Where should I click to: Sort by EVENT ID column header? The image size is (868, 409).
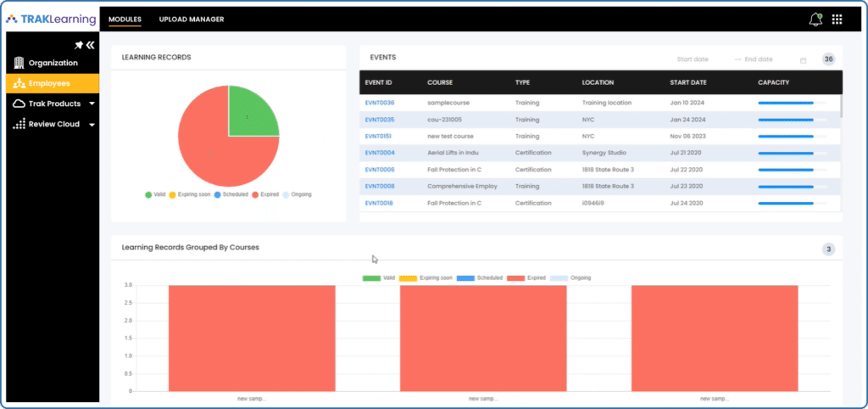pos(378,82)
